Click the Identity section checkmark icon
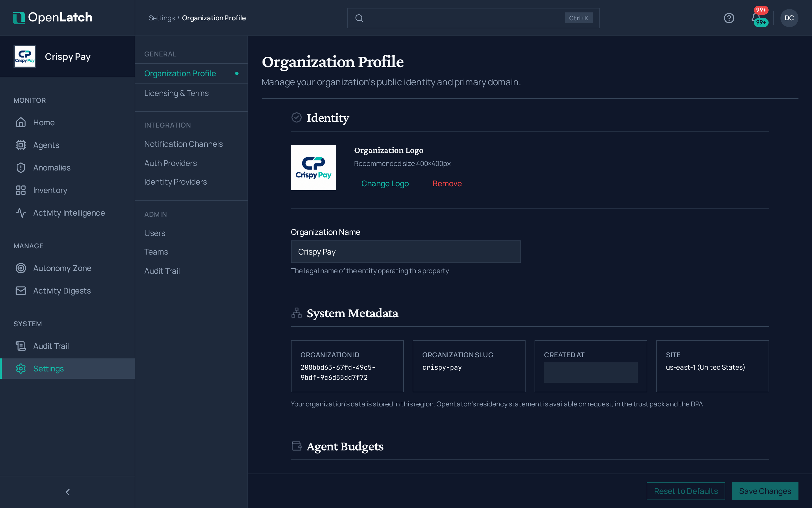 [297, 118]
